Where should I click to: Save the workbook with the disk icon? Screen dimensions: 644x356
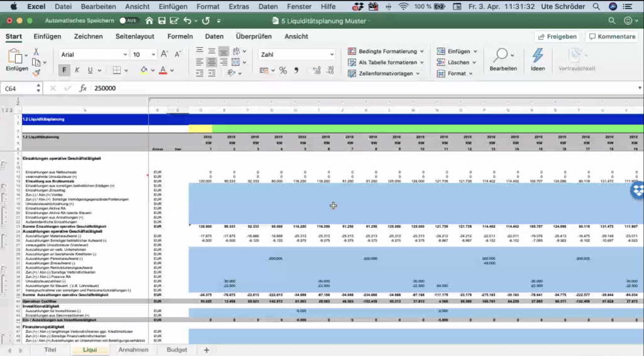(162, 21)
